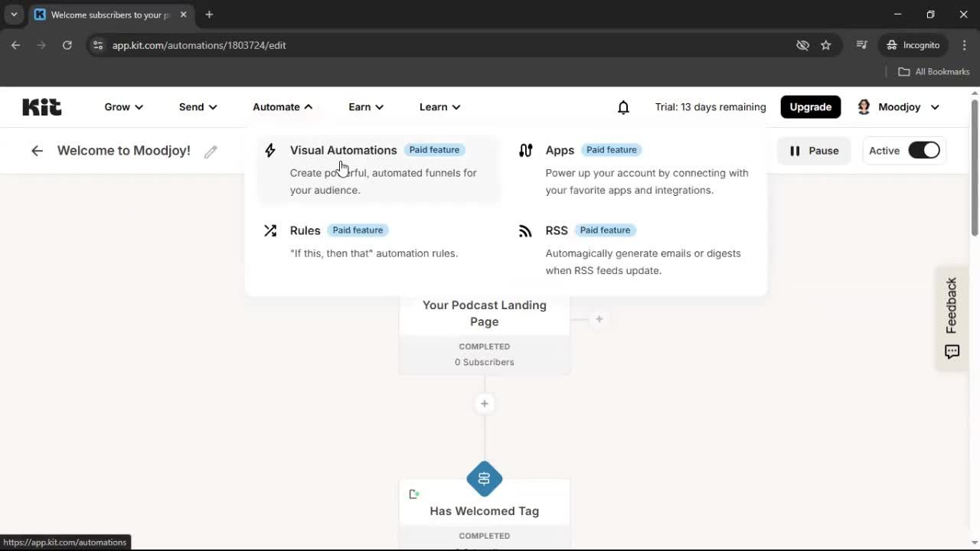
Task: Expand the Moodjoy account menu
Action: point(899,107)
